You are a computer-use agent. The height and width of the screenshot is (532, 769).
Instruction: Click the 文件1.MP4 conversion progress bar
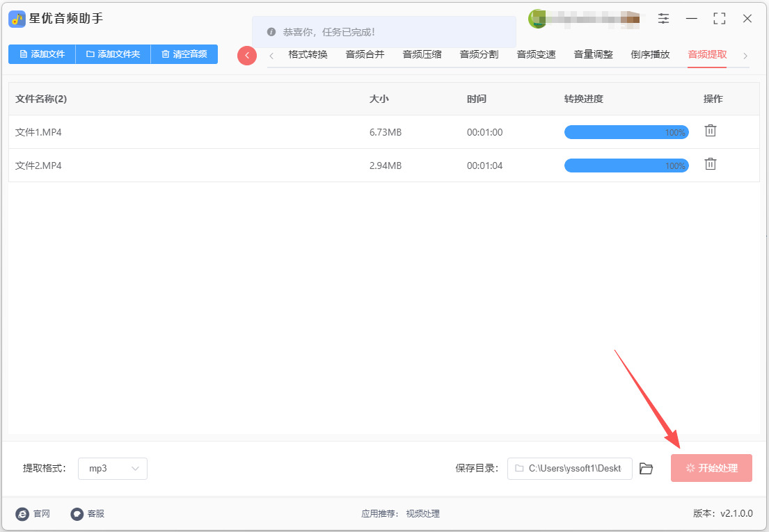tap(626, 132)
